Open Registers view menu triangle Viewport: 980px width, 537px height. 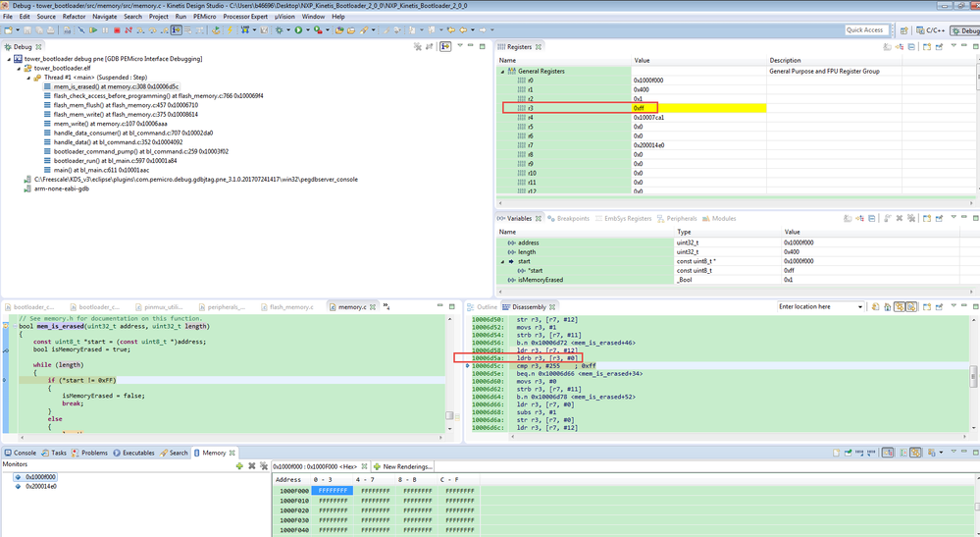(x=954, y=46)
